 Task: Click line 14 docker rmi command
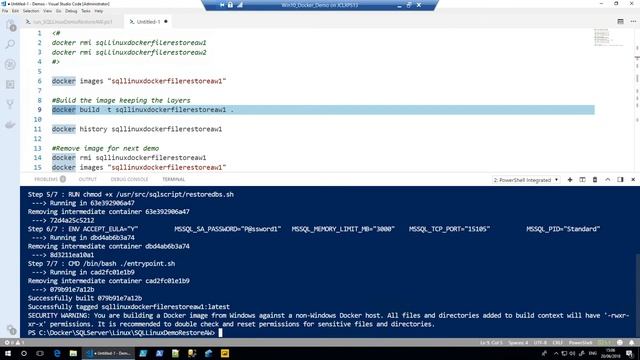[129, 158]
